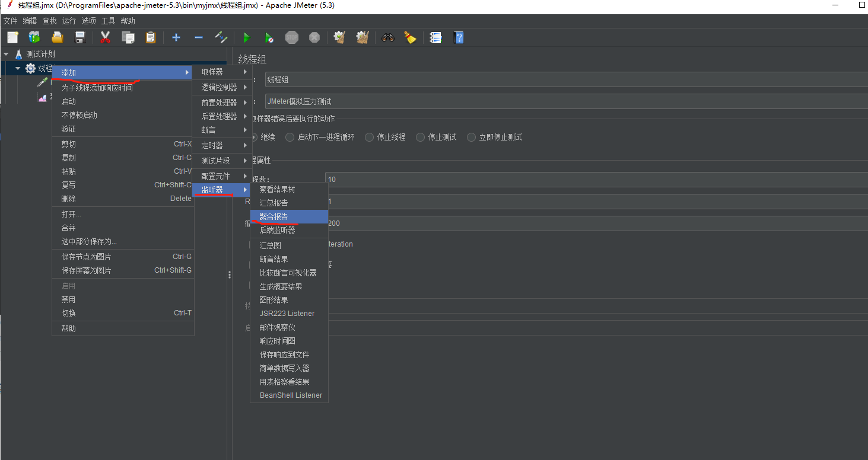The height and width of the screenshot is (460, 868).
Task: Click the Open file folder toolbar icon
Action: (58, 37)
